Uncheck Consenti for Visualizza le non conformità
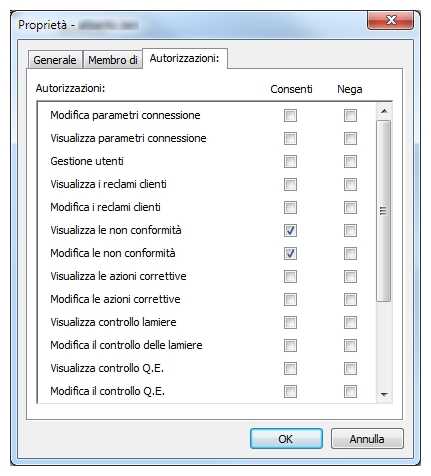The width and height of the screenshot is (431, 476). tap(290, 230)
